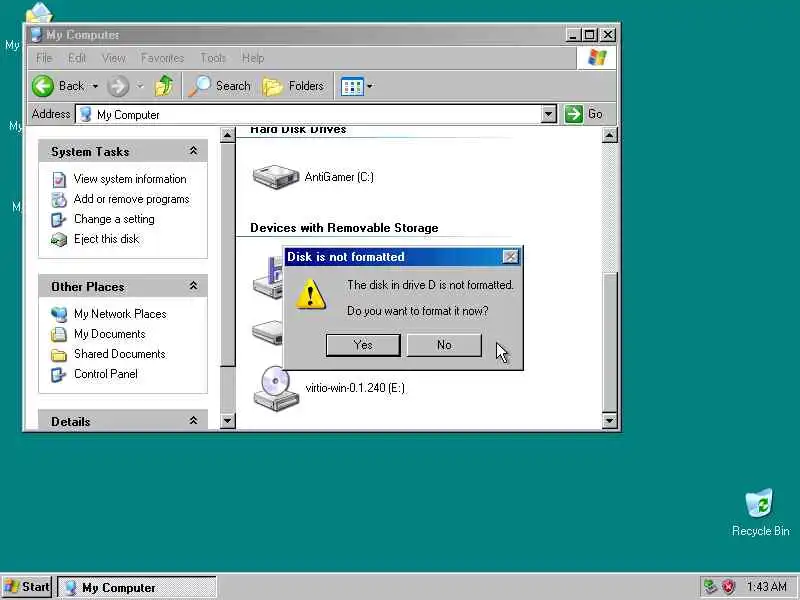Open Shared Documents link
The width and height of the screenshot is (800, 600).
120,354
